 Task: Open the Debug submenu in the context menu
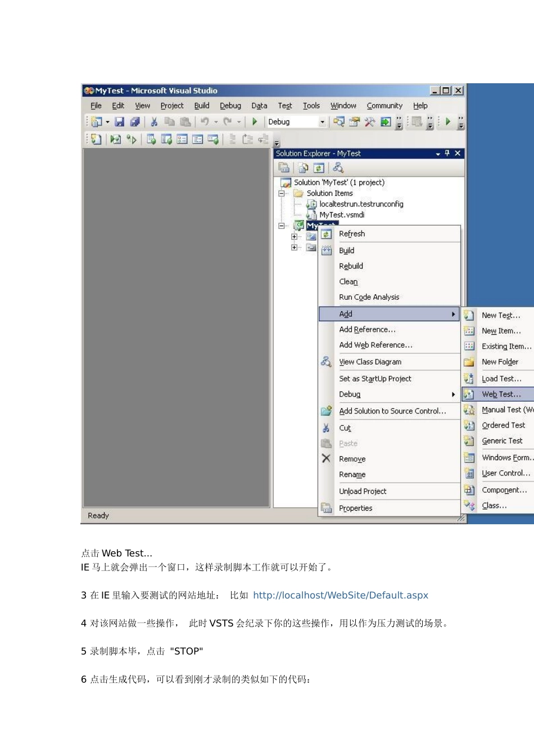coord(390,394)
